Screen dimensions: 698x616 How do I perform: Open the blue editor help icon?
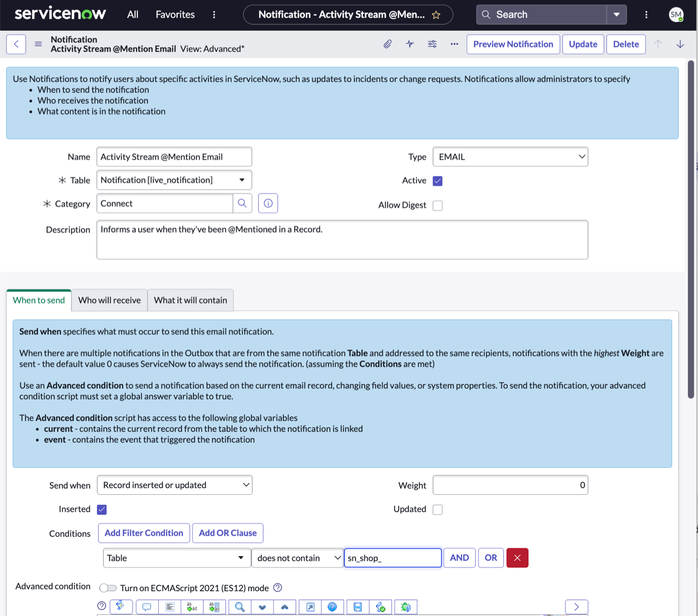(x=332, y=607)
